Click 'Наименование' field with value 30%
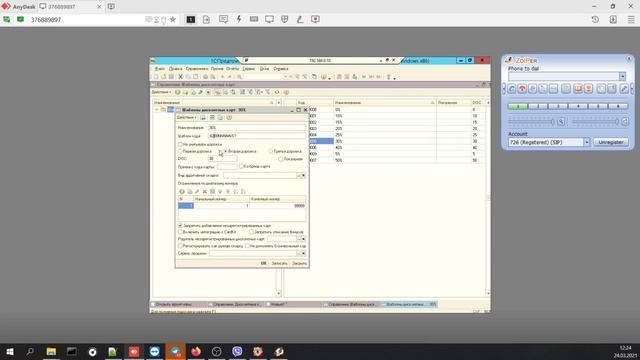Image resolution: width=640 pixels, height=360 pixels. pos(257,128)
